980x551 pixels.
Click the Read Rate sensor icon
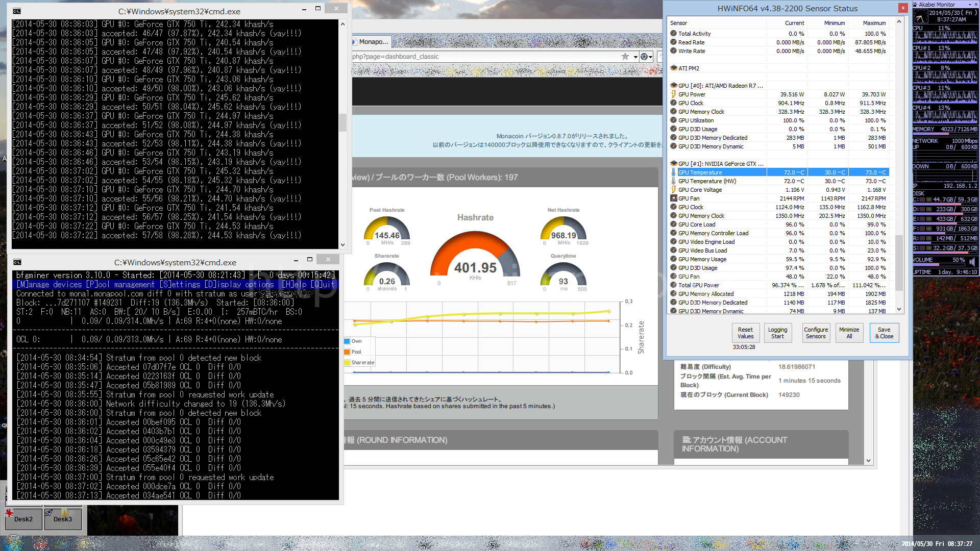(x=674, y=42)
